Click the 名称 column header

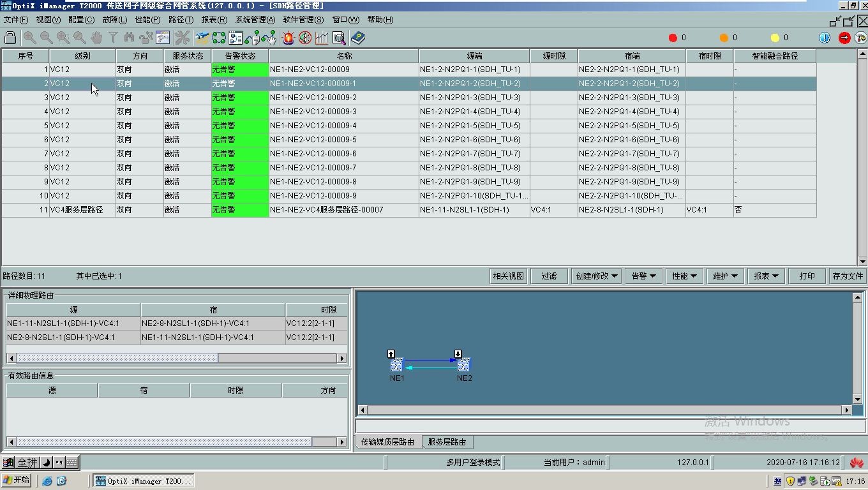[344, 56]
